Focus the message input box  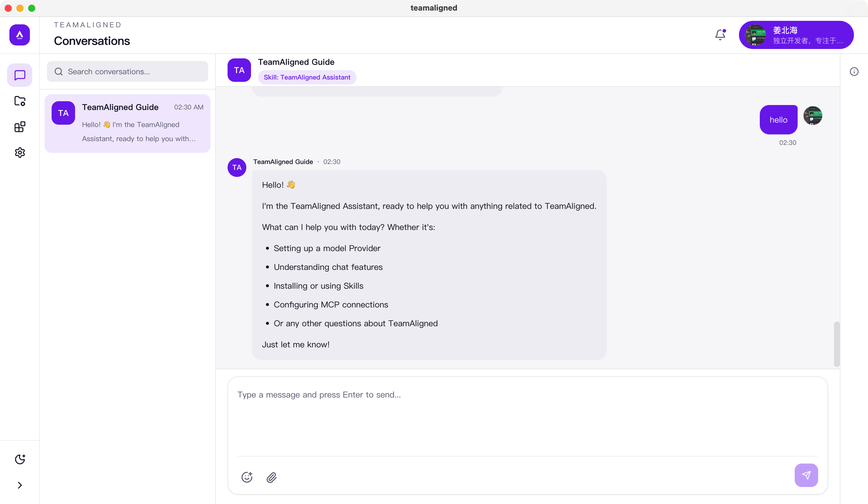tap(527, 416)
